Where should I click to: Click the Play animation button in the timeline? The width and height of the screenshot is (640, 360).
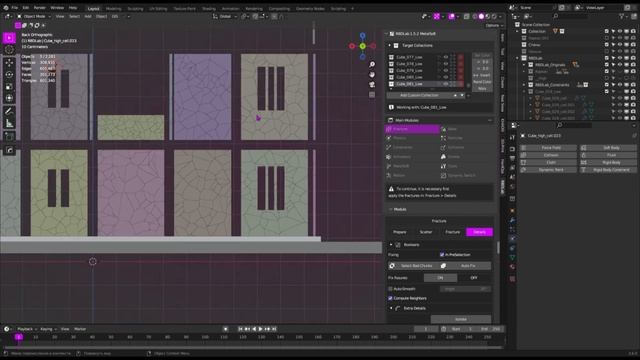point(260,329)
